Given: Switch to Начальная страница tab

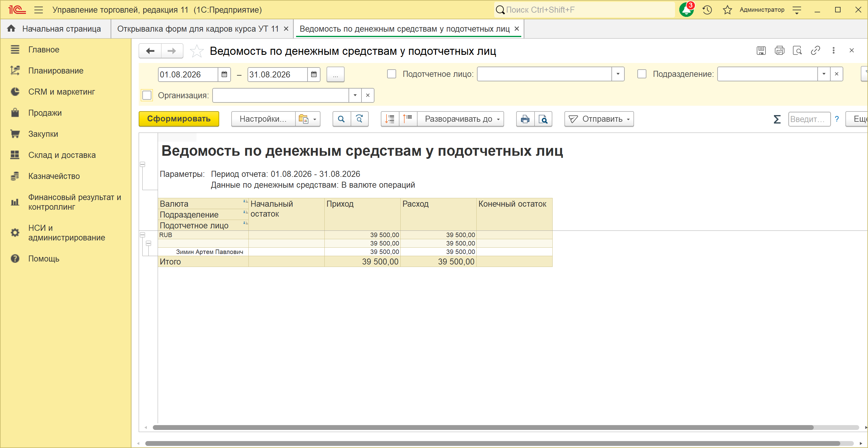Looking at the screenshot, I should tap(55, 29).
